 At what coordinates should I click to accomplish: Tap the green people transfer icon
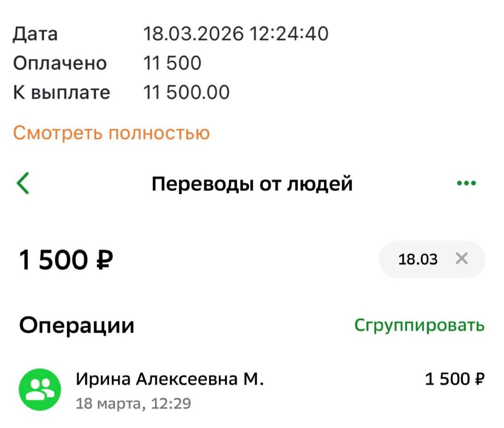tap(40, 390)
